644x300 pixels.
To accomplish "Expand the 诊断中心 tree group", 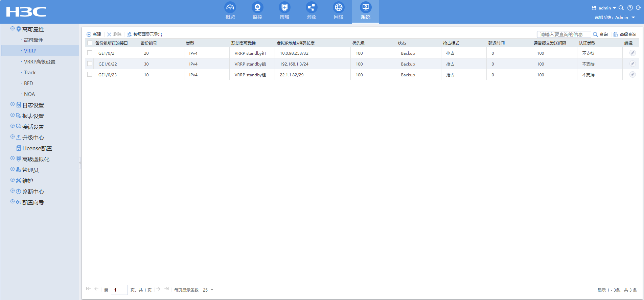I will (x=13, y=191).
